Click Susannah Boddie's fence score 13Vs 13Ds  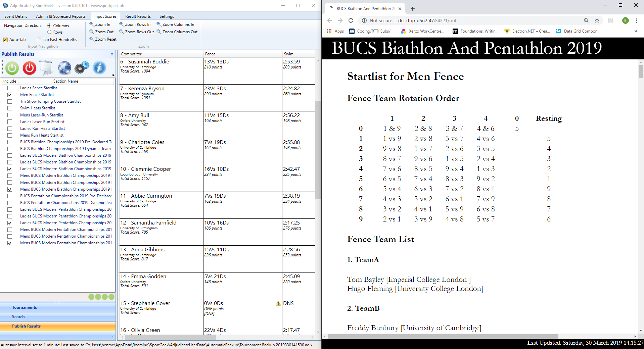click(217, 62)
